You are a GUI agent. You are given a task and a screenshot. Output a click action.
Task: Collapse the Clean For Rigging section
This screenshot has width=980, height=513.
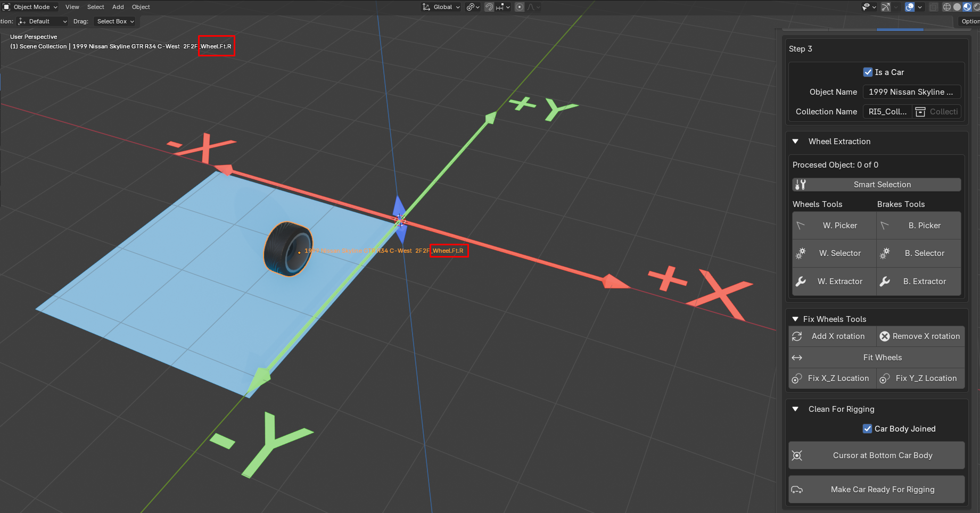(x=795, y=409)
